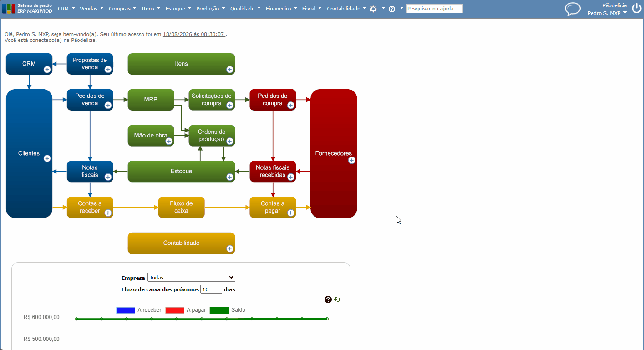Open the Fluxo de caixa block
644x350 pixels.
pyautogui.click(x=182, y=207)
